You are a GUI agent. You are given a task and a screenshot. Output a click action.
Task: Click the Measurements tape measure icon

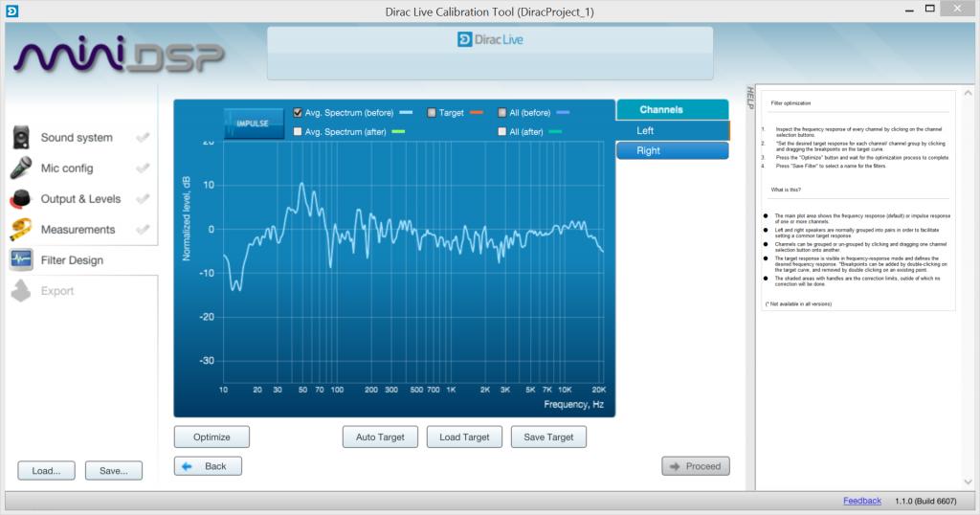(21, 230)
